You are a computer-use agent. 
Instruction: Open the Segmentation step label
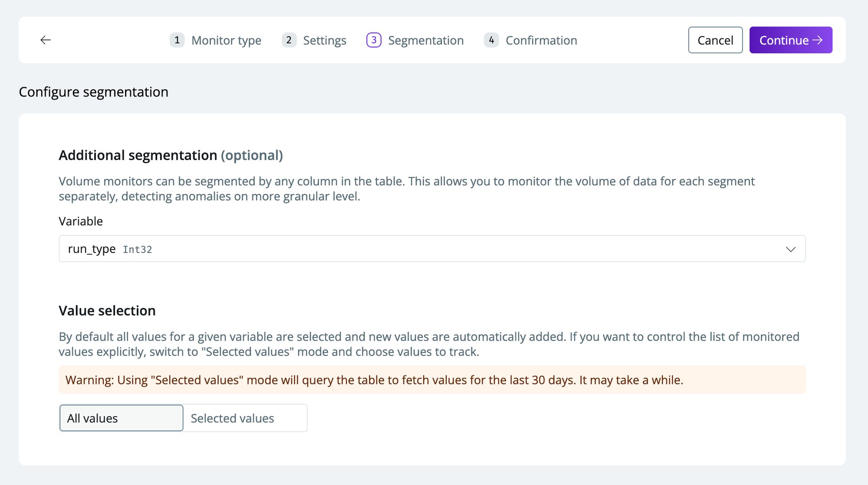(x=425, y=40)
